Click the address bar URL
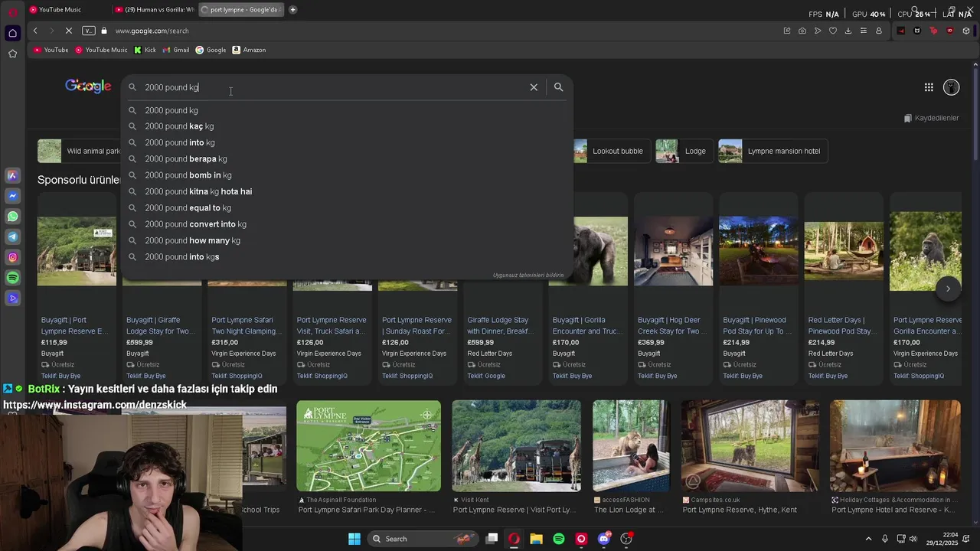Viewport: 980px width, 551px height. [152, 31]
